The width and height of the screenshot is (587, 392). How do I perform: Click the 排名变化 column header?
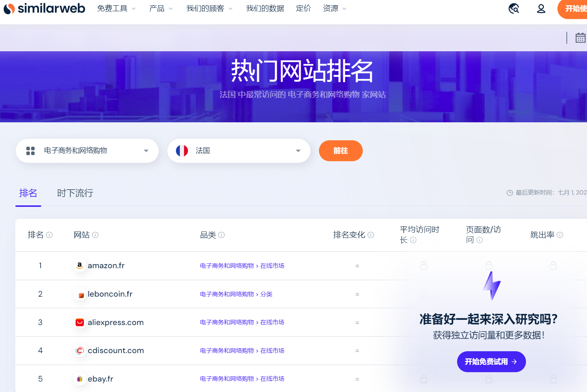tap(349, 235)
